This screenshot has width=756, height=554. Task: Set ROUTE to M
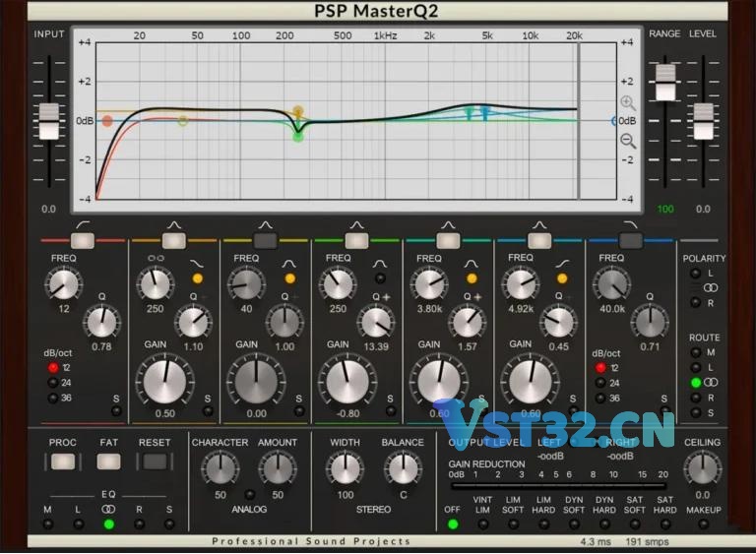(x=696, y=352)
